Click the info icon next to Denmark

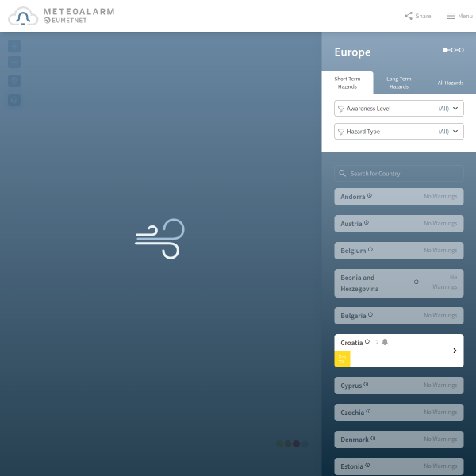click(373, 438)
